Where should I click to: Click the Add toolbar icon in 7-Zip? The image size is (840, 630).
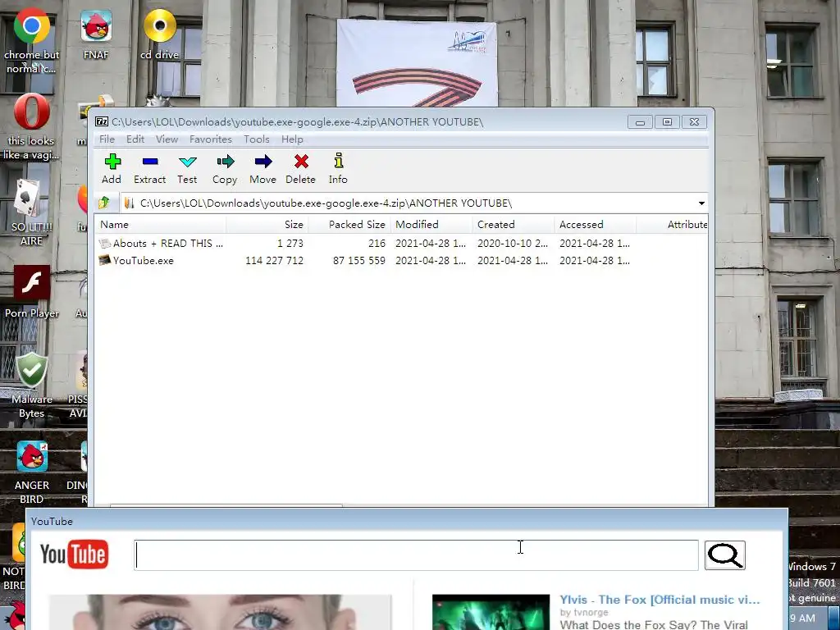(112, 162)
